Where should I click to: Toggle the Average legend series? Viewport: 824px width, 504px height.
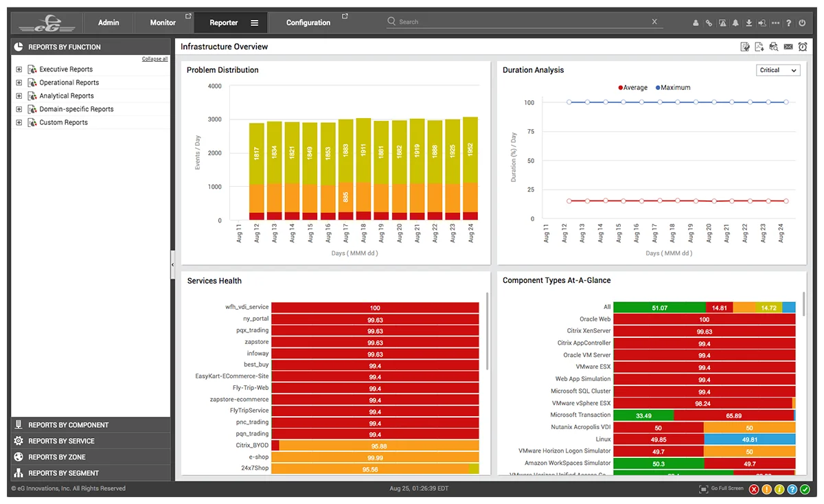(634, 87)
